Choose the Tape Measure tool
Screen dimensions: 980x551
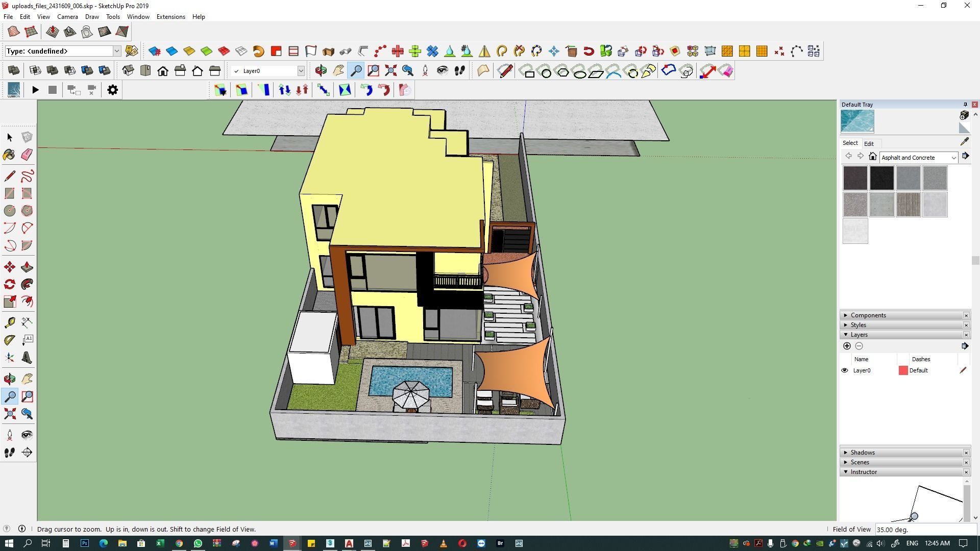9,322
